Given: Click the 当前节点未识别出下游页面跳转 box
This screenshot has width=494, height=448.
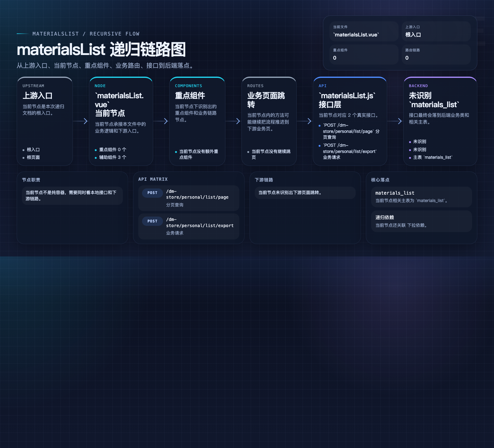Looking at the screenshot, I should coord(305,192).
